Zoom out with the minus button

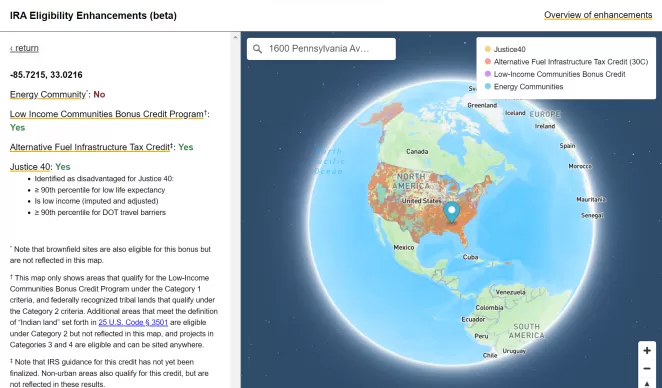(x=647, y=369)
